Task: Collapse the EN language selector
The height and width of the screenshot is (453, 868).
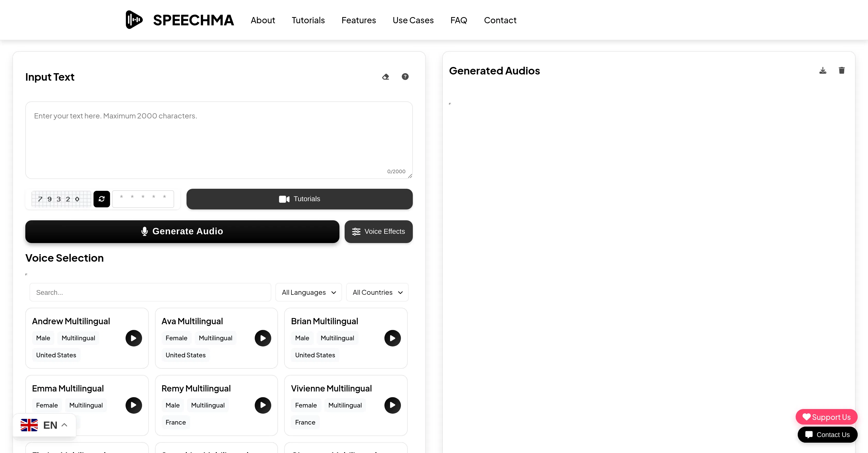Action: tap(64, 425)
